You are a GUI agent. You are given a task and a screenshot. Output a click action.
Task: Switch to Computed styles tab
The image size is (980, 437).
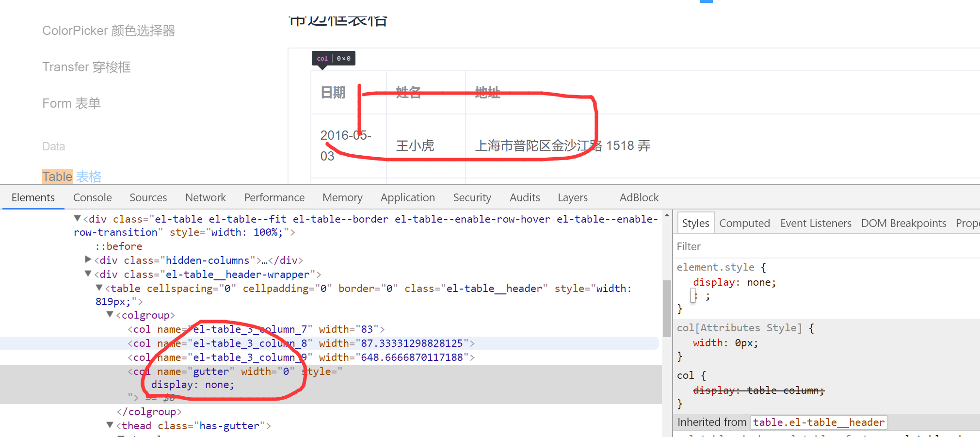point(744,223)
